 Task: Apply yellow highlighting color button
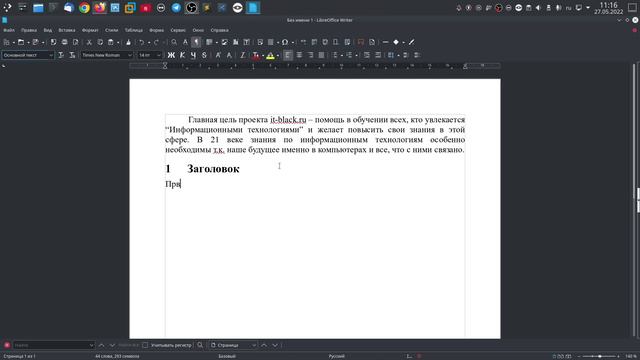(x=270, y=55)
